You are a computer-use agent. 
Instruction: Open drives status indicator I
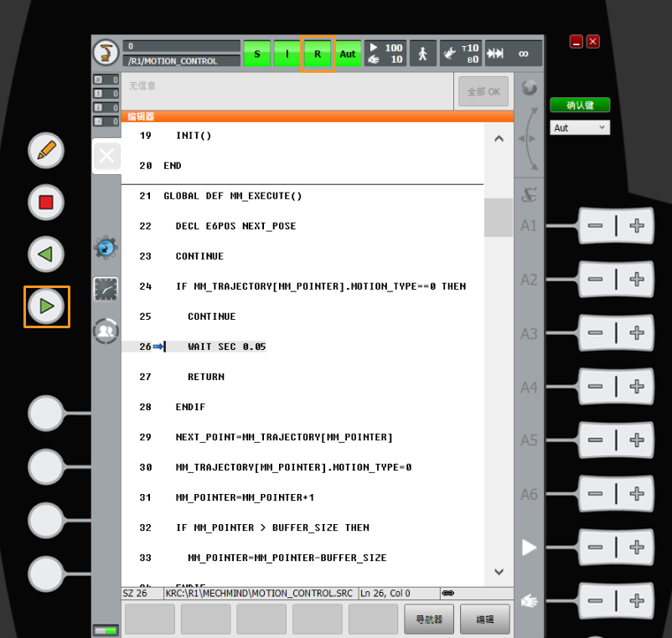pos(287,54)
